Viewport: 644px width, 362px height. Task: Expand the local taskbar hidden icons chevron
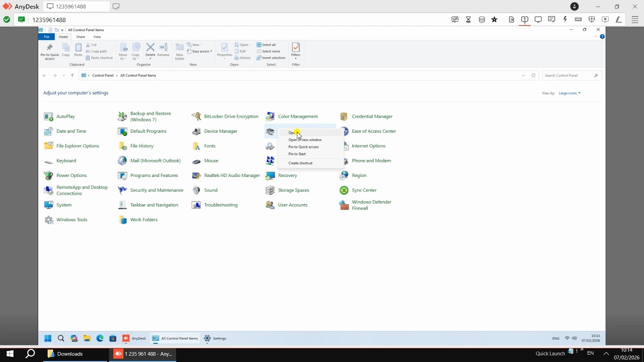(x=606, y=354)
